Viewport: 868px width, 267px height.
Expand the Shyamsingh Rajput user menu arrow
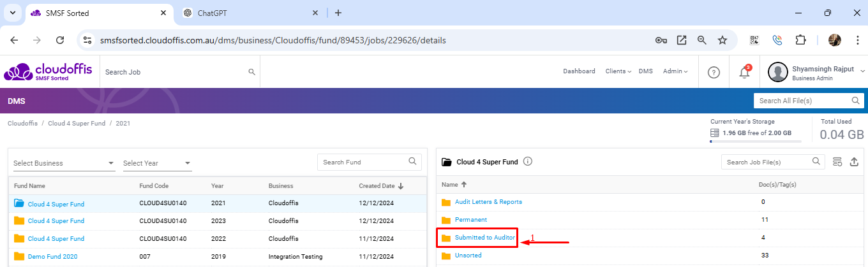863,70
